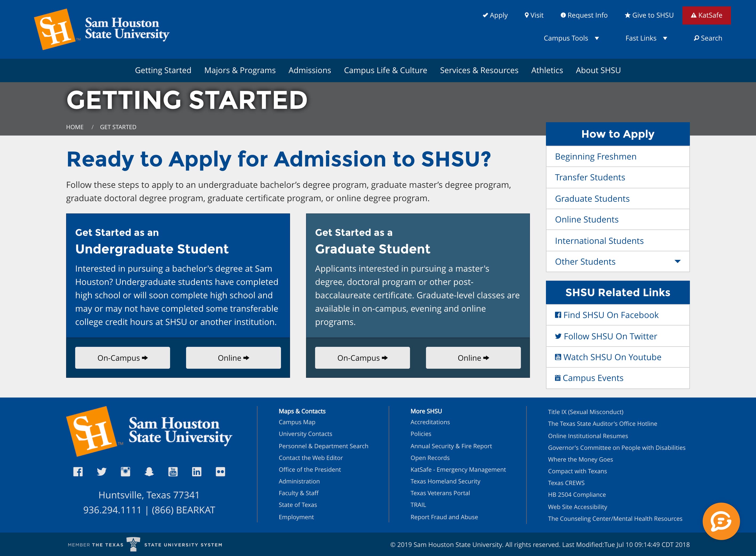
Task: Open Counseling Center/Mental Health Resources
Action: tap(615, 519)
